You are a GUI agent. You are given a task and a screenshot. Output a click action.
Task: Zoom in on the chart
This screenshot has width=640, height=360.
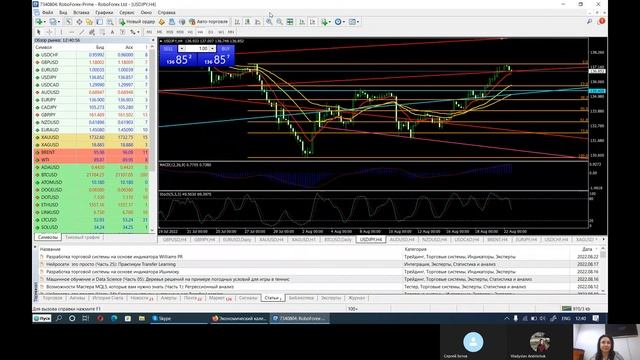click(x=269, y=22)
